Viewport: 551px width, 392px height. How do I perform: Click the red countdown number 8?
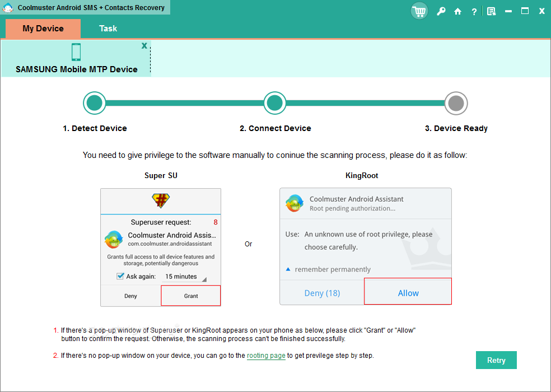(x=216, y=222)
